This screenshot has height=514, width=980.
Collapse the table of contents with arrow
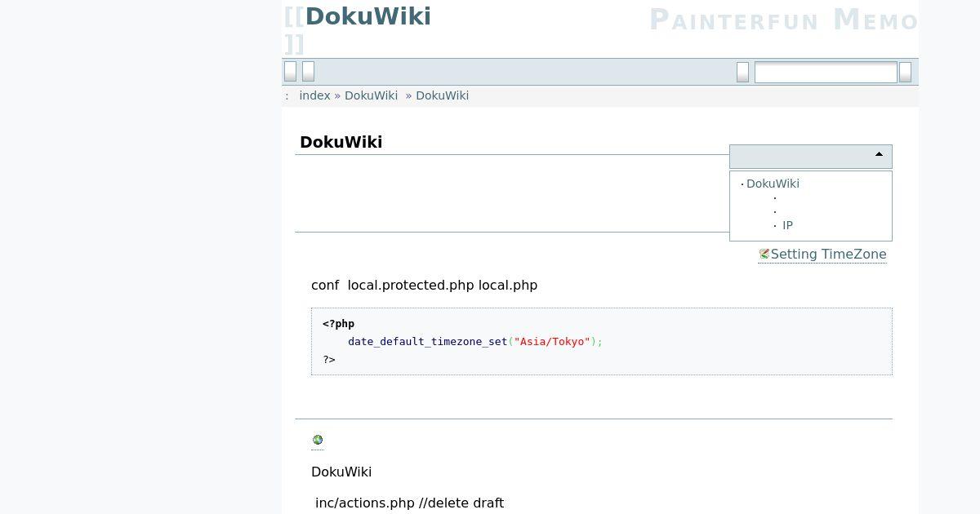879,154
